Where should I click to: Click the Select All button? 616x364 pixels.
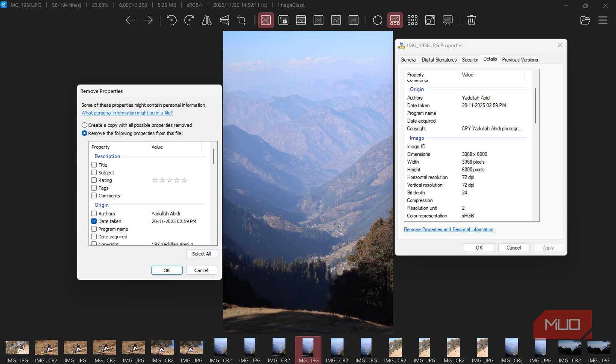201,254
